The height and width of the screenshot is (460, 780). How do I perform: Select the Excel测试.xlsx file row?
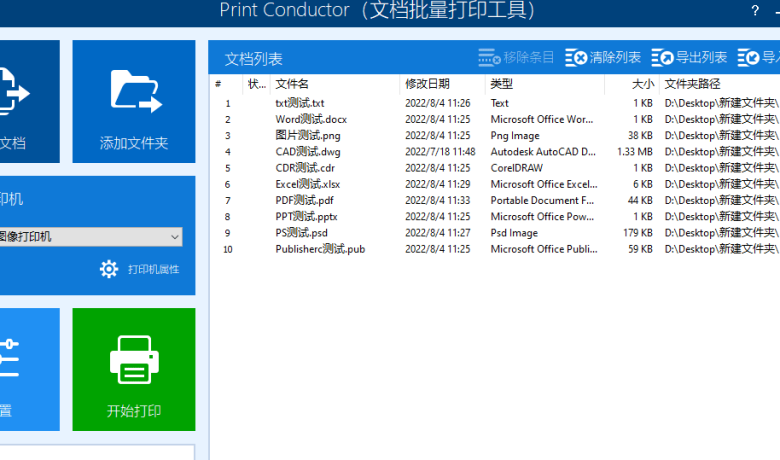[495, 184]
